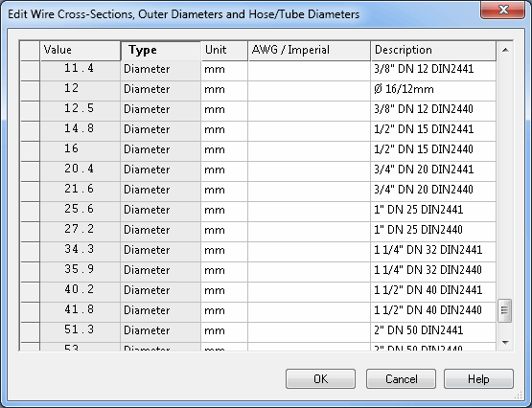Select the row header of row 21.6
This screenshot has width=532, height=408.
coord(31,192)
